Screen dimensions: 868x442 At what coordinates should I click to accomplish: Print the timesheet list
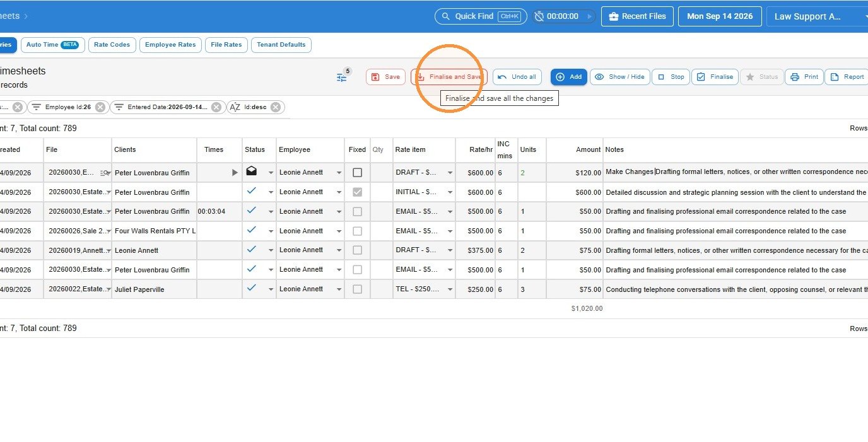pos(804,77)
